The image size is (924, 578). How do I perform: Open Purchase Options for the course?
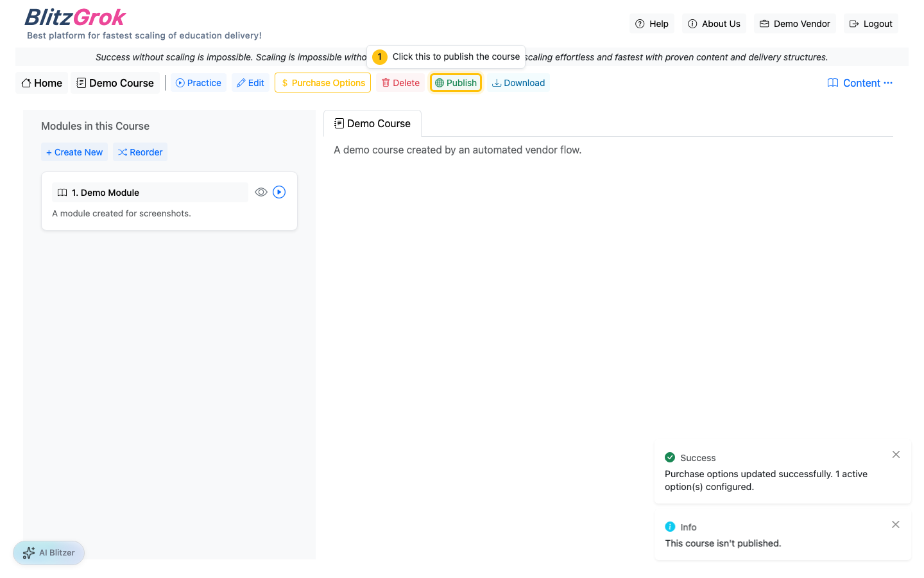(x=323, y=83)
